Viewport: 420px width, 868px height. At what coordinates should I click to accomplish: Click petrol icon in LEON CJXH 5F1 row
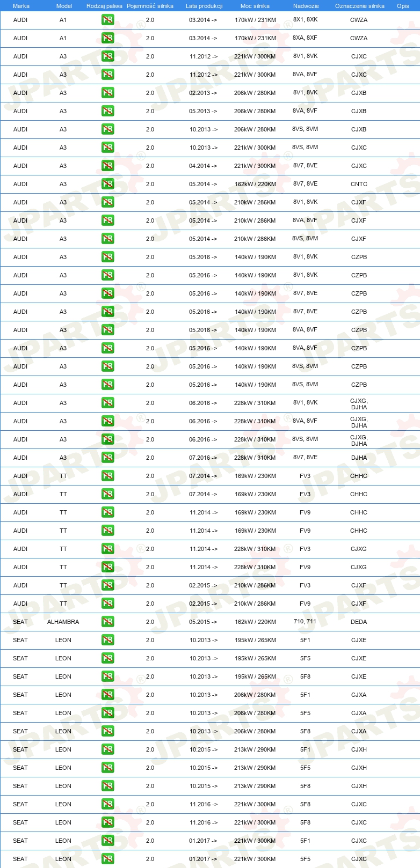[x=108, y=749]
